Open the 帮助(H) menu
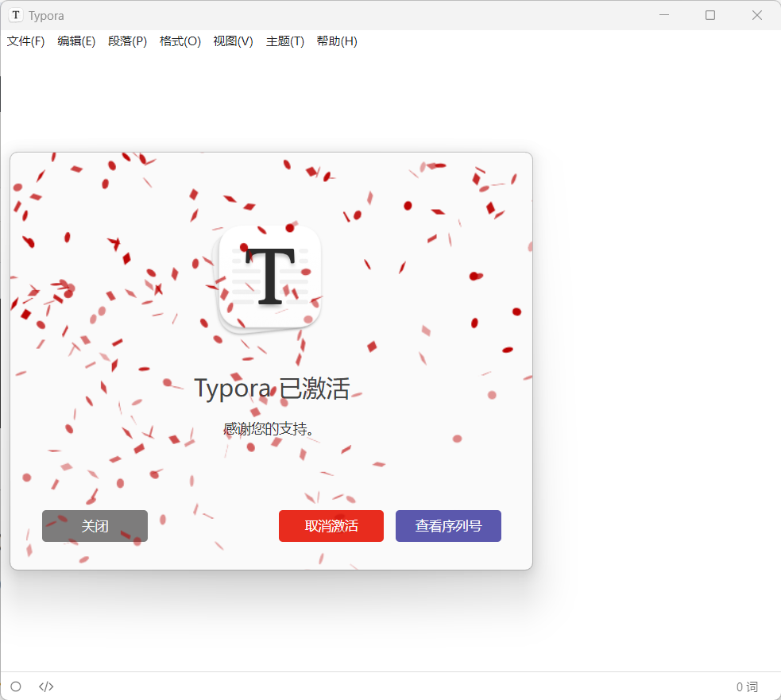Screen dimensions: 781x700 (x=337, y=41)
